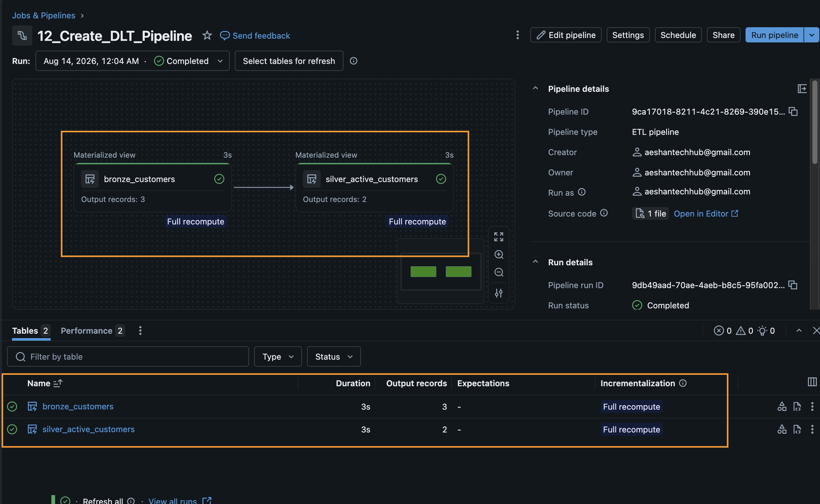Switch to the Tables tab
Image resolution: width=820 pixels, height=504 pixels.
[31, 331]
